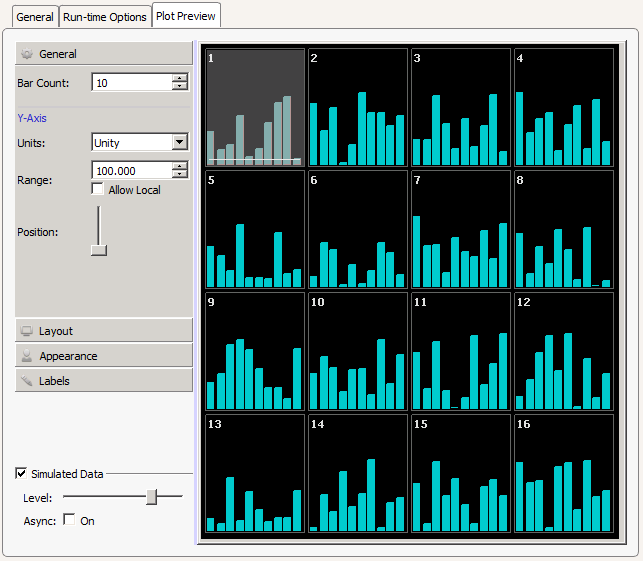Click the Level slider thumb
This screenshot has height=561, width=643.
152,497
